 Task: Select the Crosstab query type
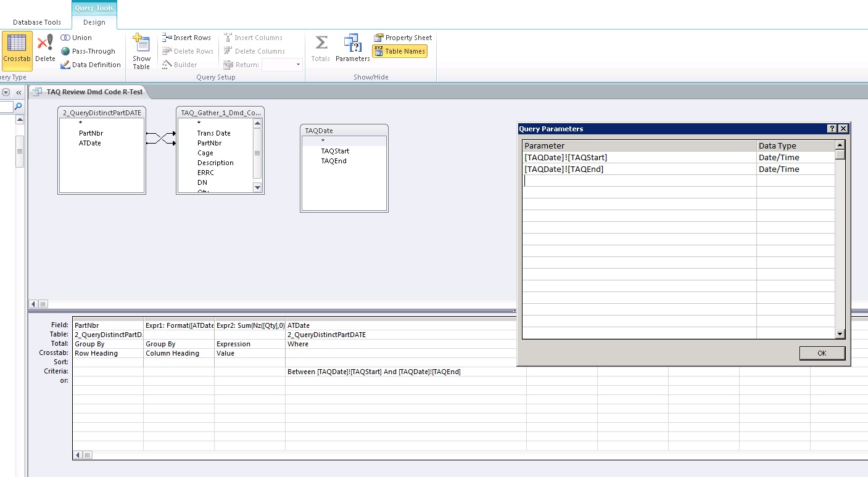pos(17,51)
